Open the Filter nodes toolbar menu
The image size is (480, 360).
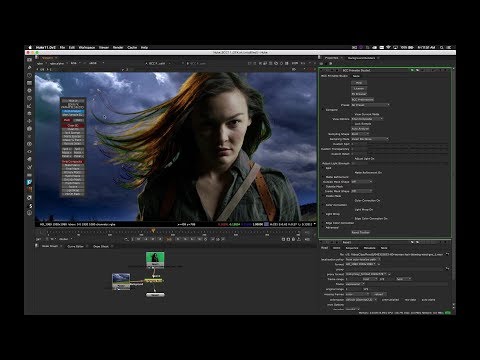29,98
